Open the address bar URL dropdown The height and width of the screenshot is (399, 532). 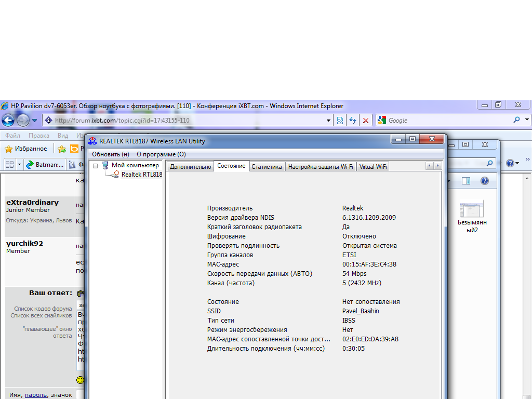coord(328,120)
